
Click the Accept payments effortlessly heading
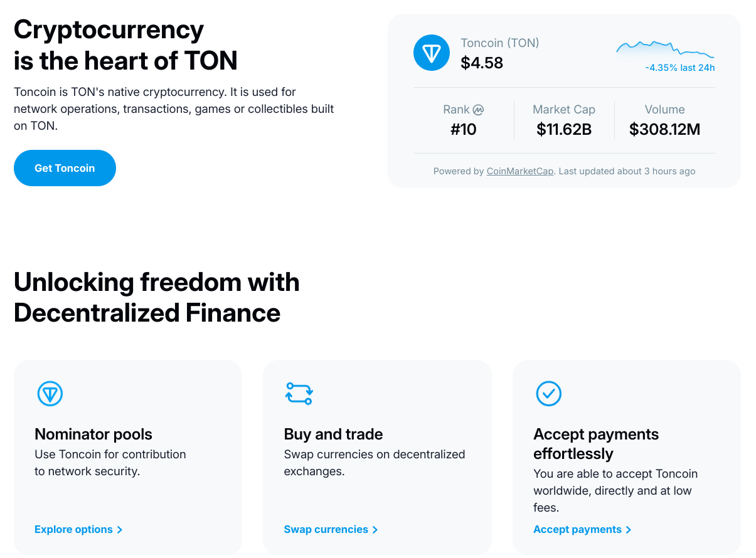pyautogui.click(x=595, y=443)
